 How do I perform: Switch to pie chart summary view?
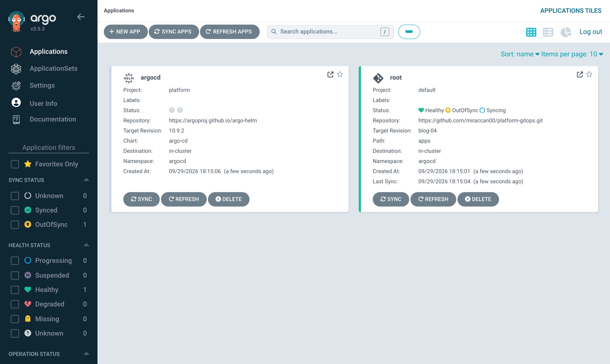[566, 32]
